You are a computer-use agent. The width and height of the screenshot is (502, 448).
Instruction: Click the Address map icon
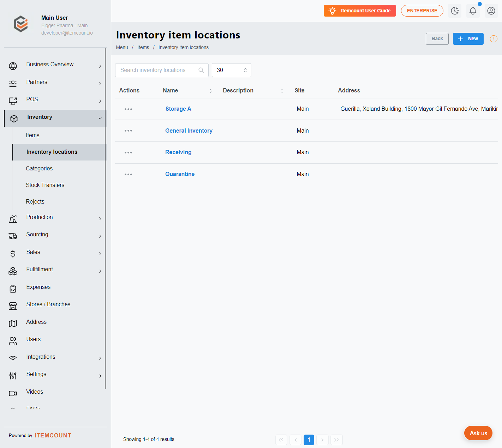pyautogui.click(x=13, y=323)
